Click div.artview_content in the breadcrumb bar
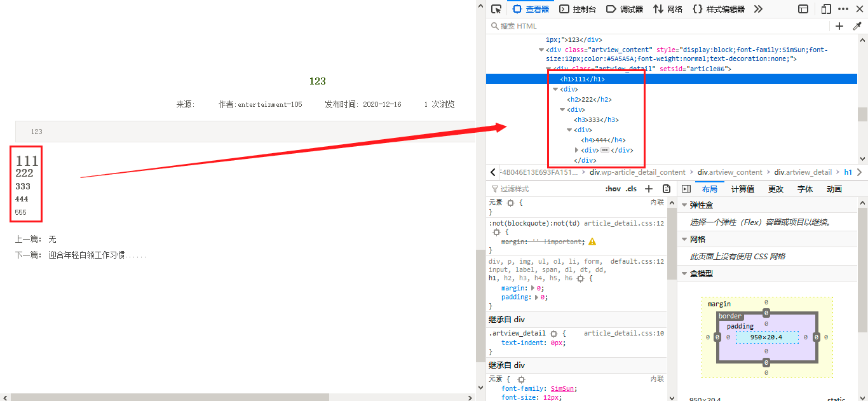 [729, 172]
